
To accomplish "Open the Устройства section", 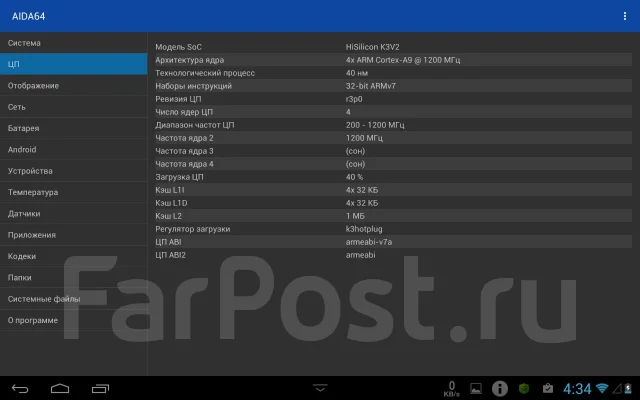I will click(x=73, y=171).
